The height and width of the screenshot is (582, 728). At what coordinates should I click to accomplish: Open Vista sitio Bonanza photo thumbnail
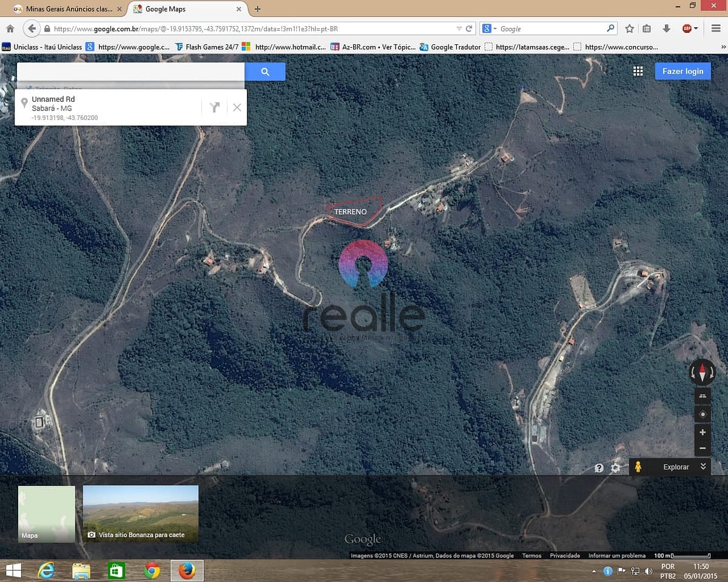(x=141, y=513)
